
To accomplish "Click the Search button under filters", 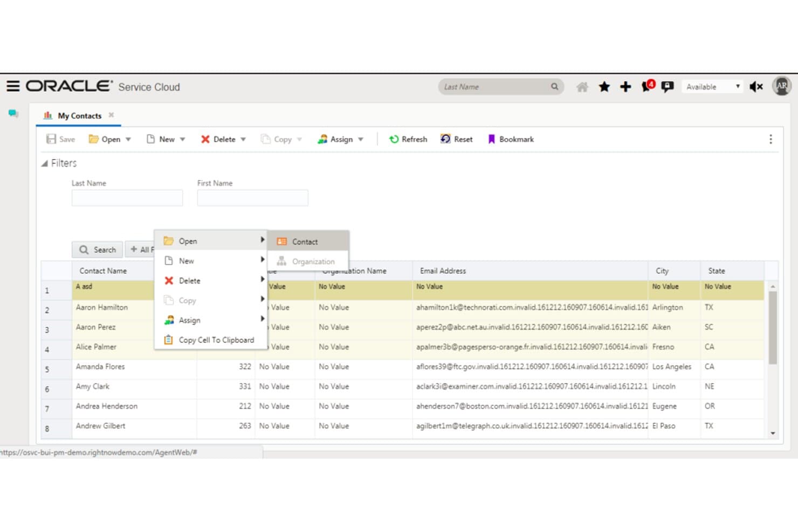I will [98, 250].
